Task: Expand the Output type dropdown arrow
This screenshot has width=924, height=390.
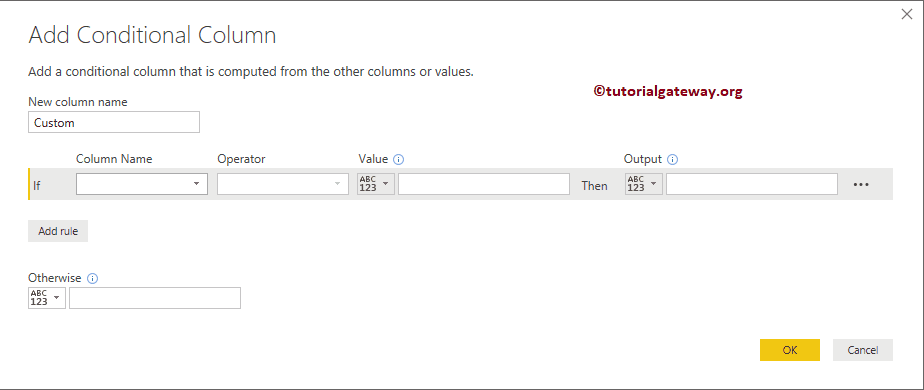Action: (x=654, y=183)
